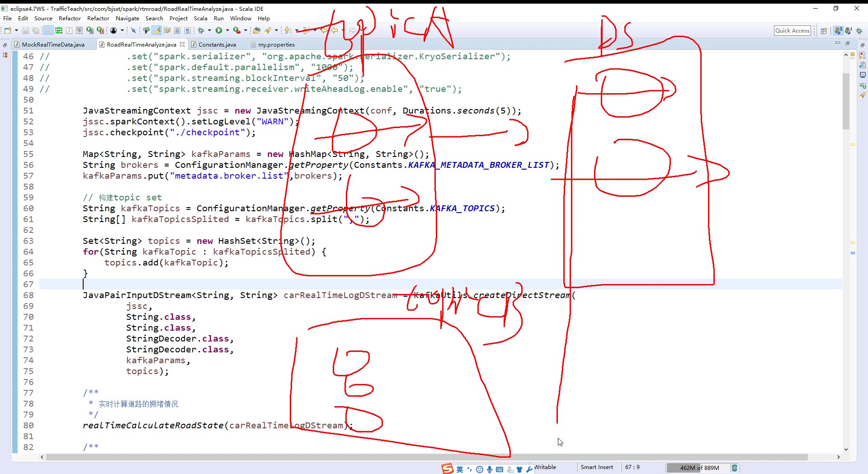868x474 pixels.
Task: Open the External Tools dropdown arrow
Action: click(245, 30)
